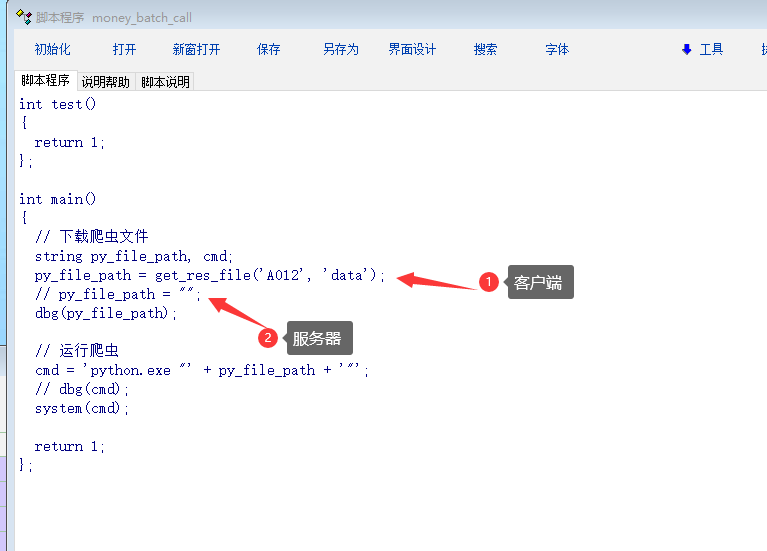This screenshot has height=551, width=767.
Task: Select the 服务器 annotation label
Action: pyautogui.click(x=317, y=339)
